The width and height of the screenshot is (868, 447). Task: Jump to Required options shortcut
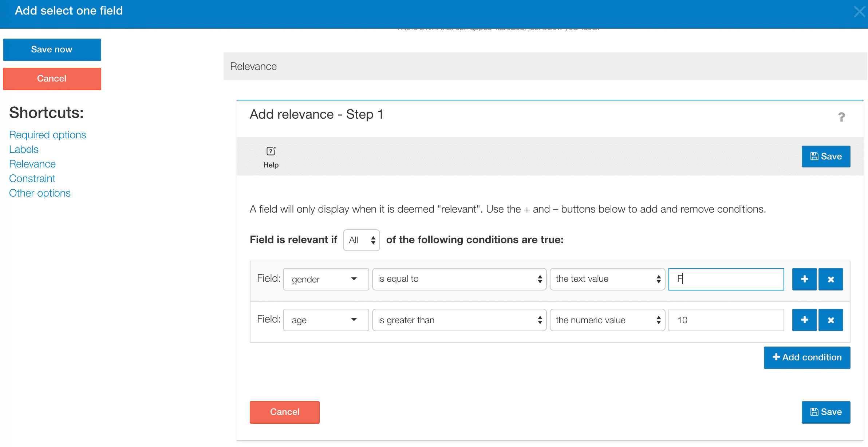click(48, 135)
